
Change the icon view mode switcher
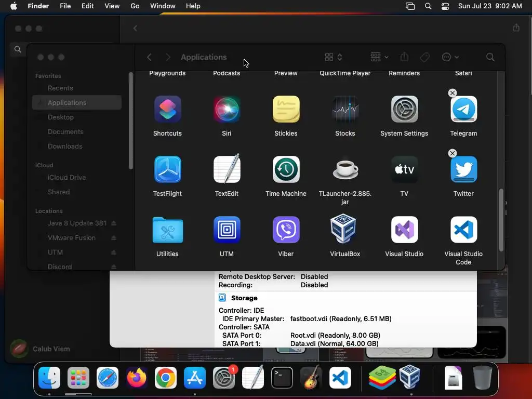333,57
